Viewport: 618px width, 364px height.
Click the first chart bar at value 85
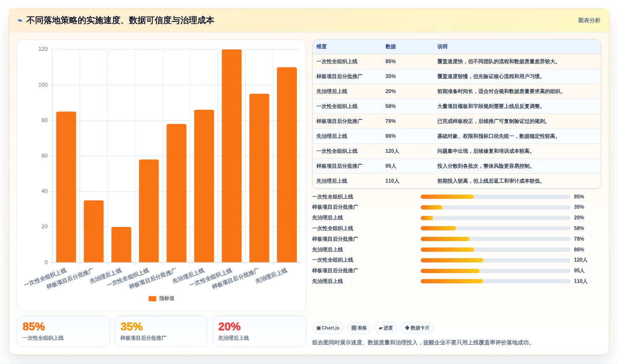[66, 187]
